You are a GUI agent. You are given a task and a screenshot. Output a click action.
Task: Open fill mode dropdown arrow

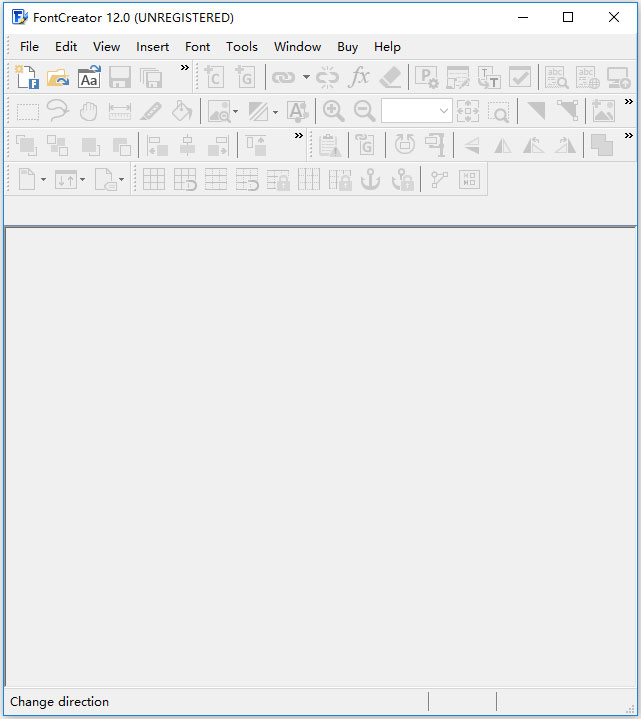click(x=275, y=111)
